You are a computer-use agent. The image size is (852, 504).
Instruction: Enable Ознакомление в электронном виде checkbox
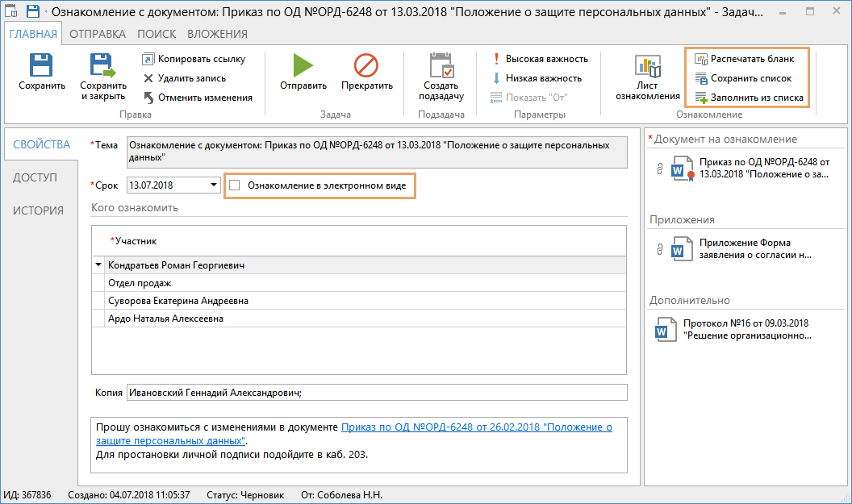(236, 185)
